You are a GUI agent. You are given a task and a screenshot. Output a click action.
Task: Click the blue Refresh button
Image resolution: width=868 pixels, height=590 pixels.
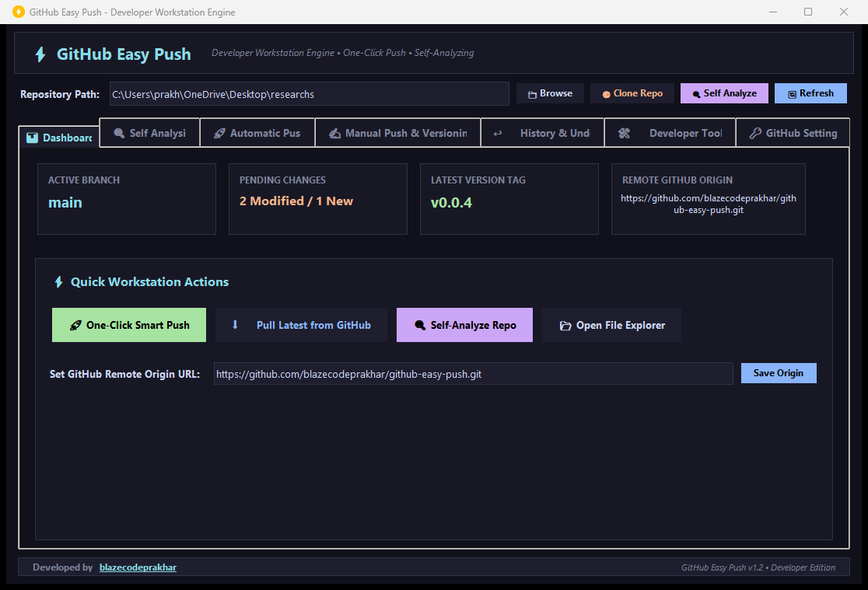[x=810, y=93]
